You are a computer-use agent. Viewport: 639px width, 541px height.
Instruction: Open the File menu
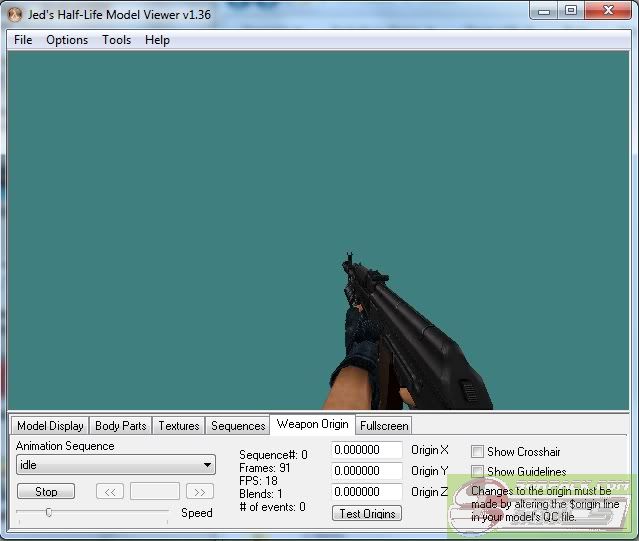[x=23, y=40]
